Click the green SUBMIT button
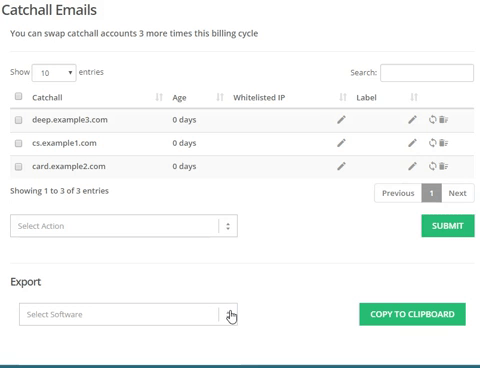Screen dimensions: 480x368 [448, 226]
